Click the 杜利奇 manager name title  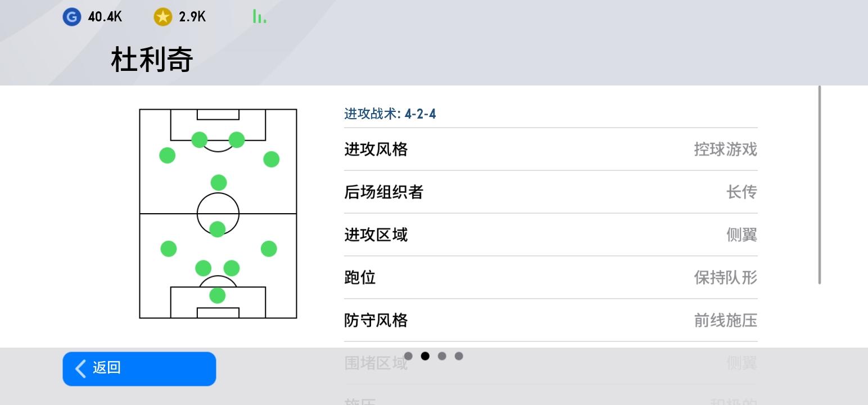pos(152,60)
